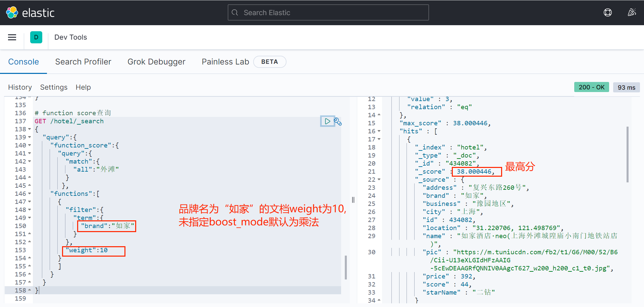Switch to the Search Profiler tab
The width and height of the screenshot is (644, 307).
pos(83,62)
